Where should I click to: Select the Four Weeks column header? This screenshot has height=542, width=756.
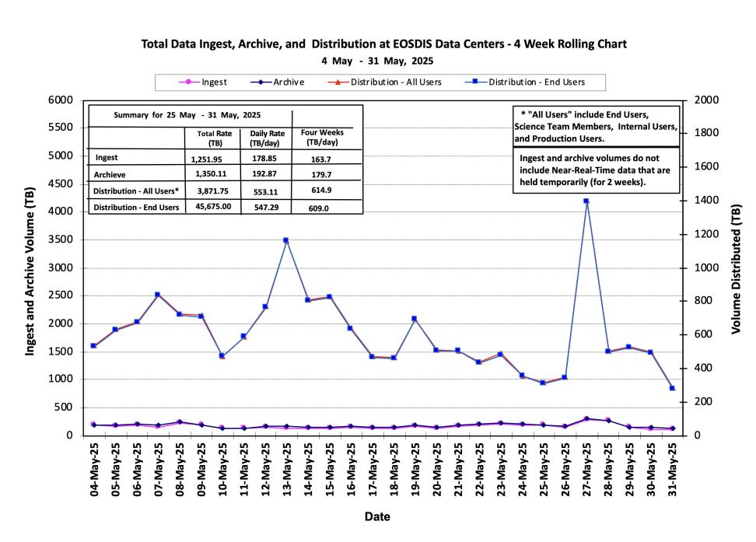pyautogui.click(x=322, y=138)
